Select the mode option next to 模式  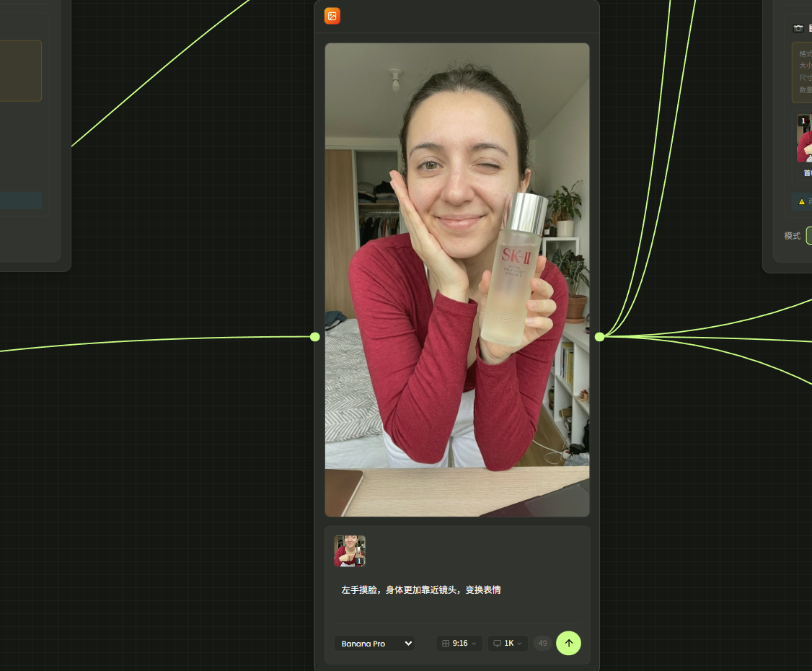[808, 236]
